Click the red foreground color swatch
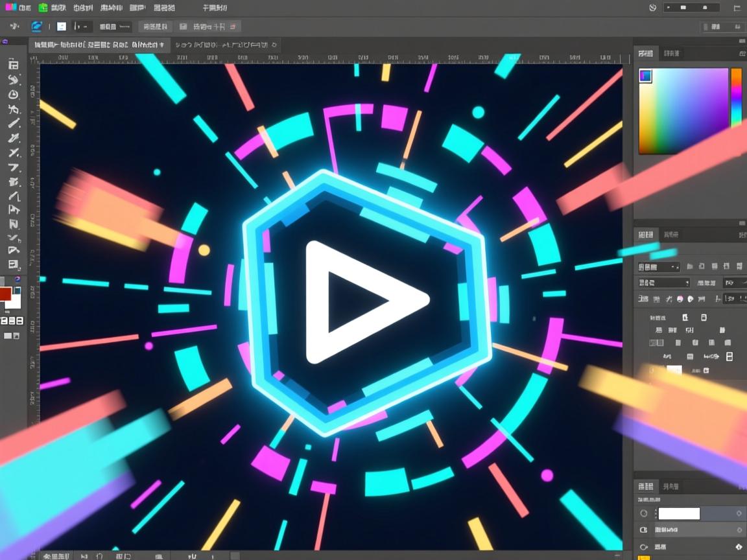This screenshot has width=747, height=560. 6,294
